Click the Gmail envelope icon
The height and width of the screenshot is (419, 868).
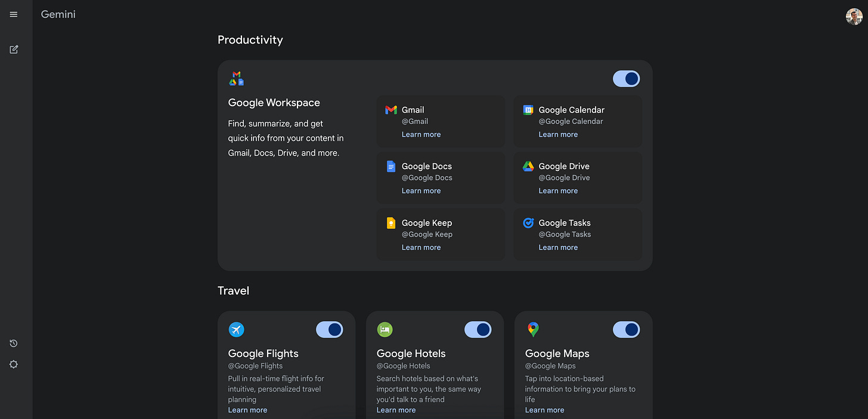pyautogui.click(x=391, y=110)
